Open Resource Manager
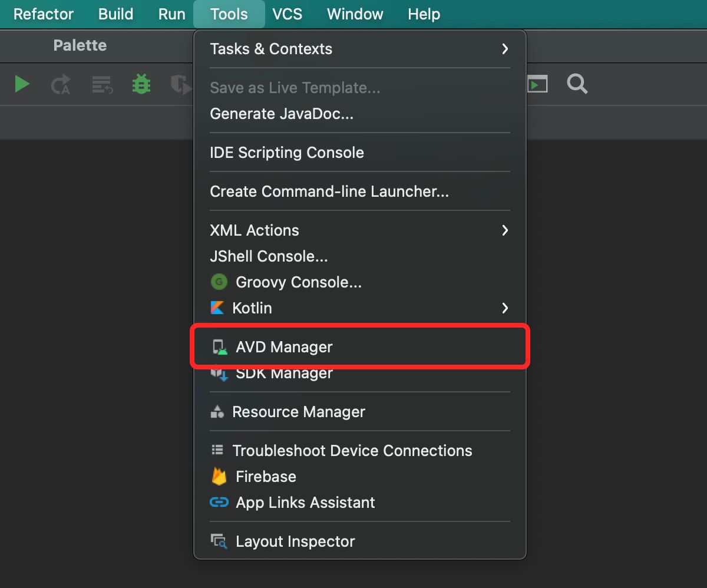707x588 pixels. coord(360,412)
